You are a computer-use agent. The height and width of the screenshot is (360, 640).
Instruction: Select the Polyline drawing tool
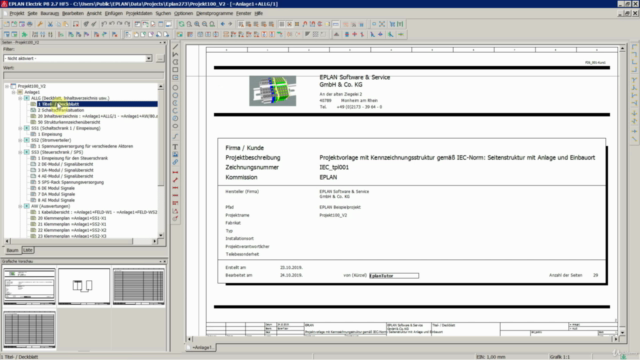[x=176, y=54]
